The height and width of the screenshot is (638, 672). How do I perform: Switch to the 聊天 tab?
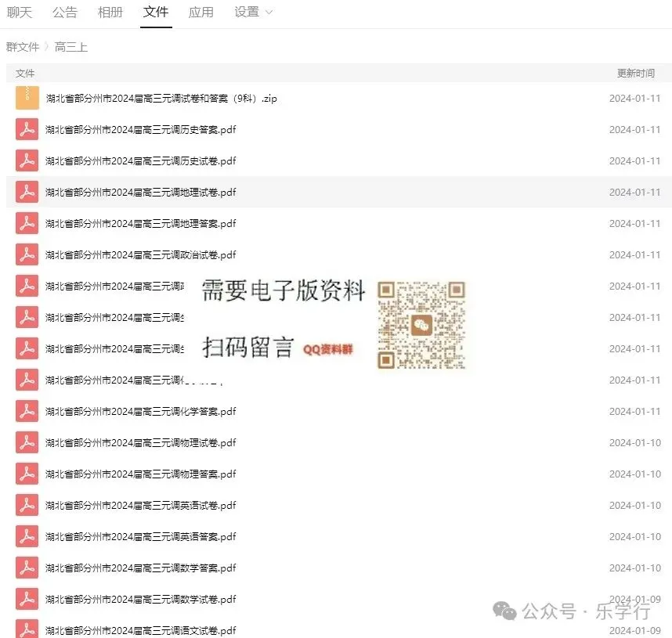coord(20,12)
